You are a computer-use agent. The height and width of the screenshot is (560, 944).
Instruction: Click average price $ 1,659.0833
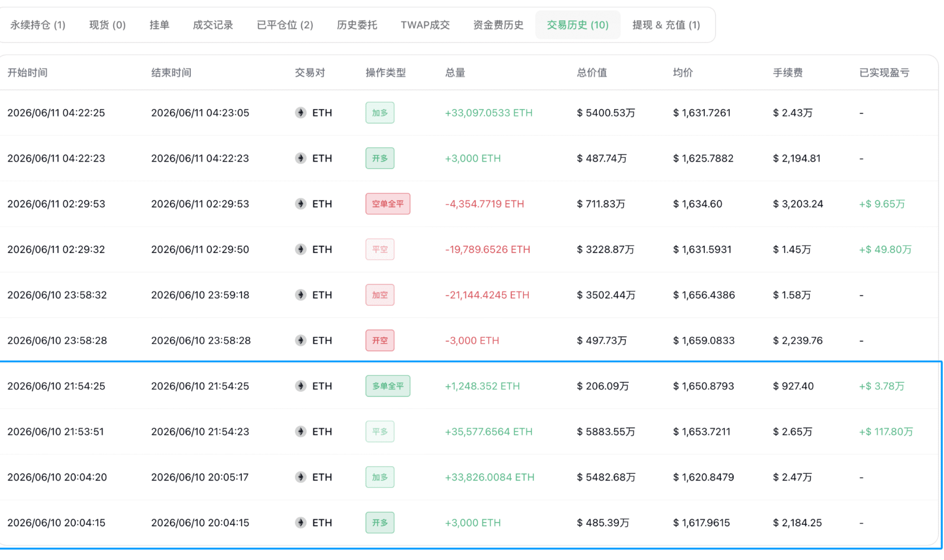coord(704,341)
